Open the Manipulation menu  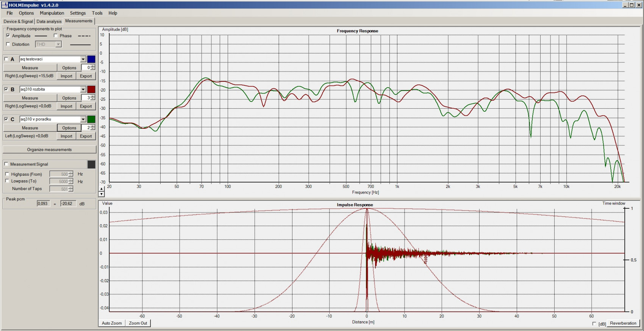tap(52, 13)
